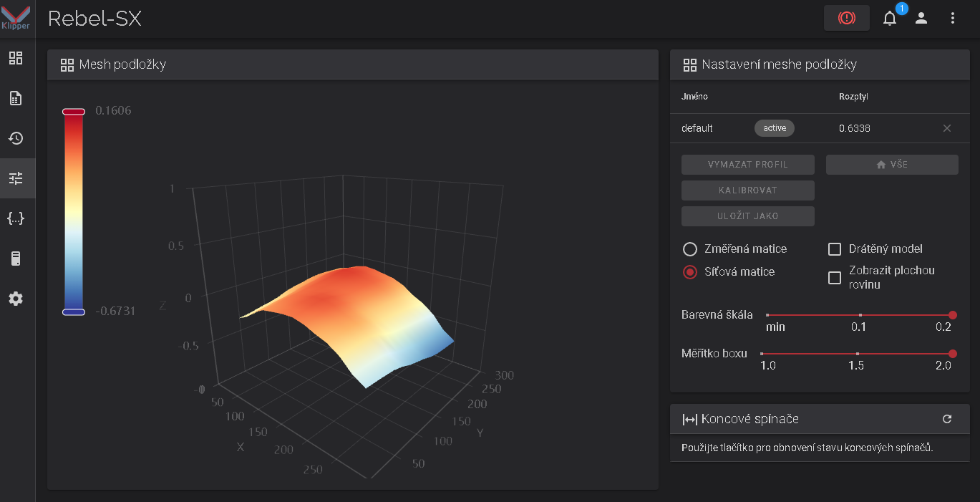Open the print history sidebar icon
The height and width of the screenshot is (502, 980).
(x=16, y=138)
